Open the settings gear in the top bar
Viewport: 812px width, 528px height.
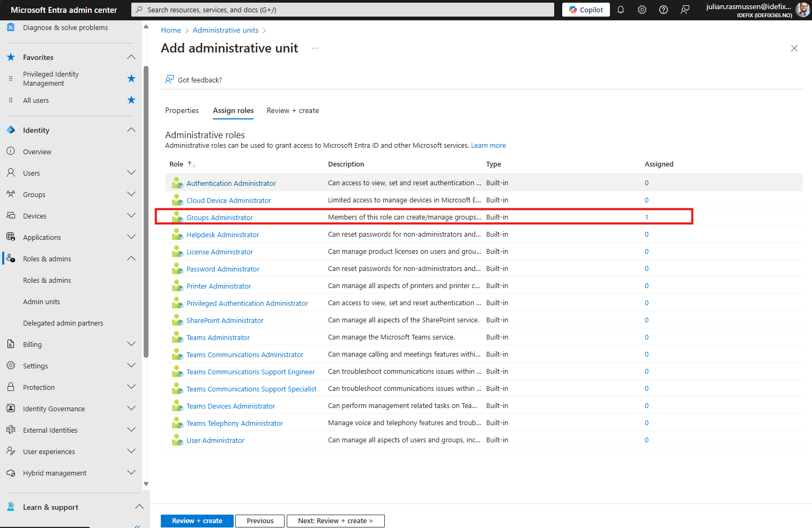click(642, 10)
